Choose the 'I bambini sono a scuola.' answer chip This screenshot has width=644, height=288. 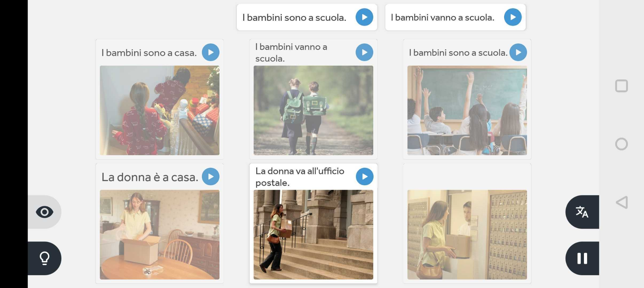307,17
